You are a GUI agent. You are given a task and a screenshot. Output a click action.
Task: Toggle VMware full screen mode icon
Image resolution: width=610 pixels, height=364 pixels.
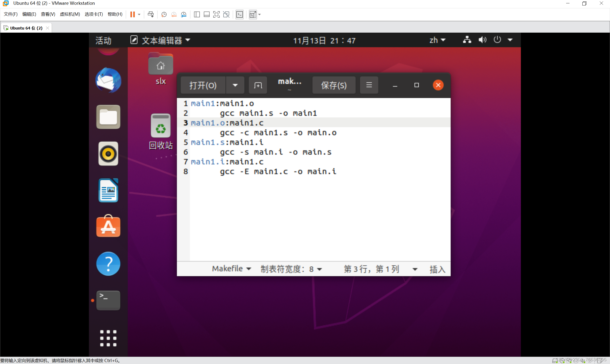[216, 15]
